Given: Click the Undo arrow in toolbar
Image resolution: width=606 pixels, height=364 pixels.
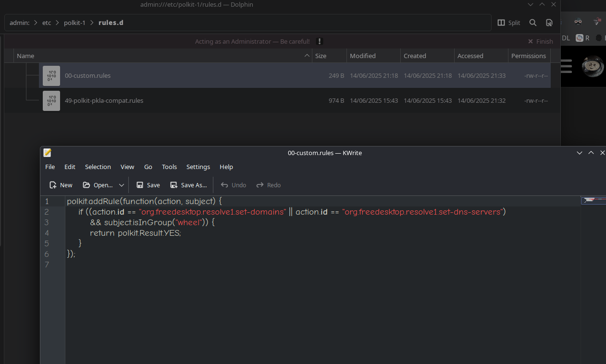Looking at the screenshot, I should click(224, 185).
